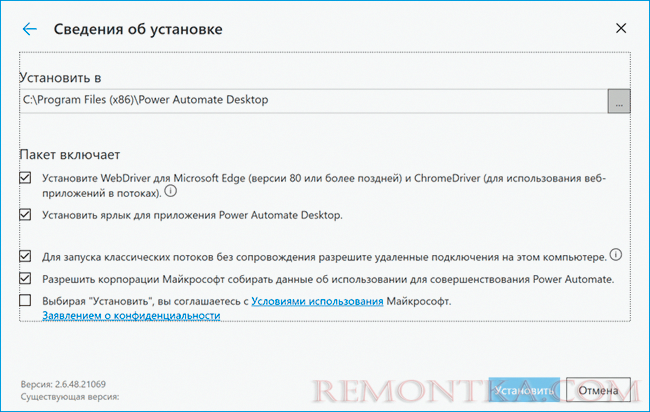Click the Установить в label
Viewport: 650px width, 412px height.
(x=60, y=78)
